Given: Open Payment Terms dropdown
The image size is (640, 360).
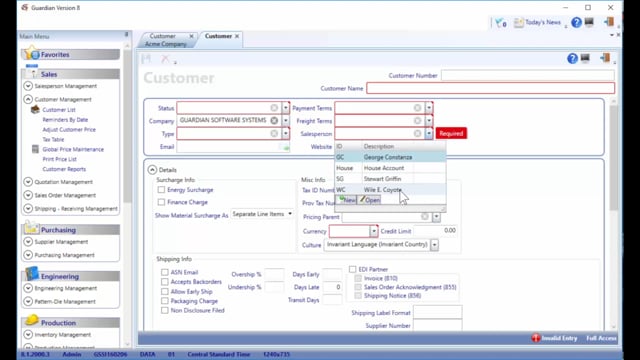Looking at the screenshot, I should click(429, 108).
